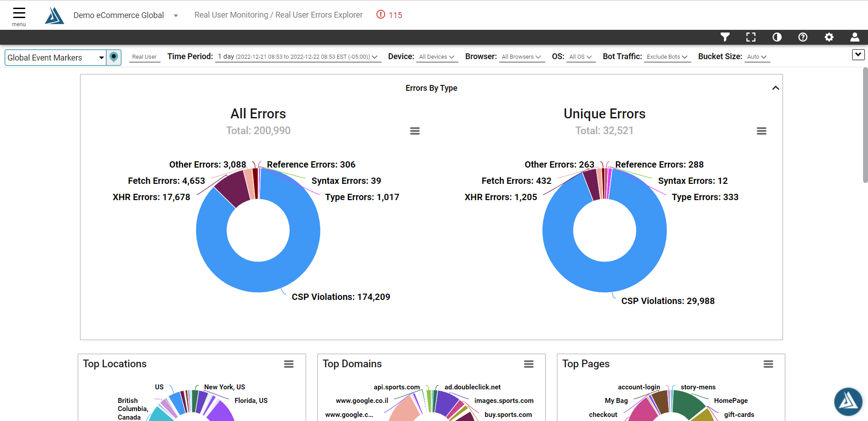Open the All OS dropdown

coord(580,57)
